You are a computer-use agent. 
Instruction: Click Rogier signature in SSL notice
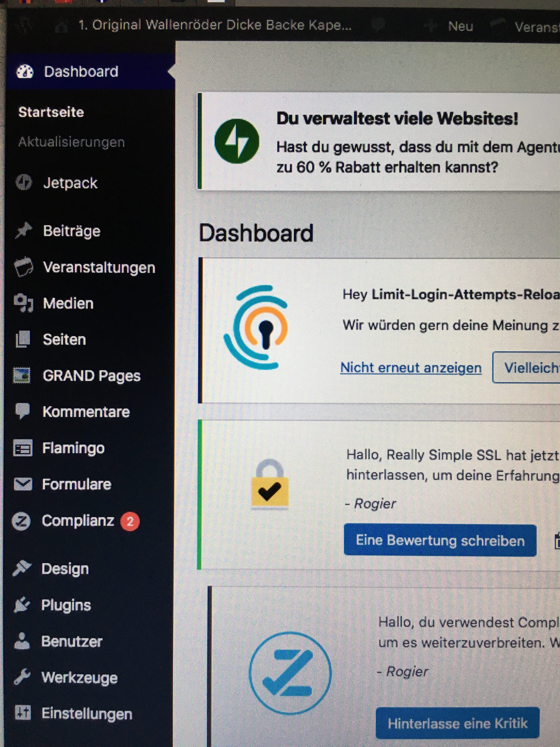pyautogui.click(x=371, y=504)
